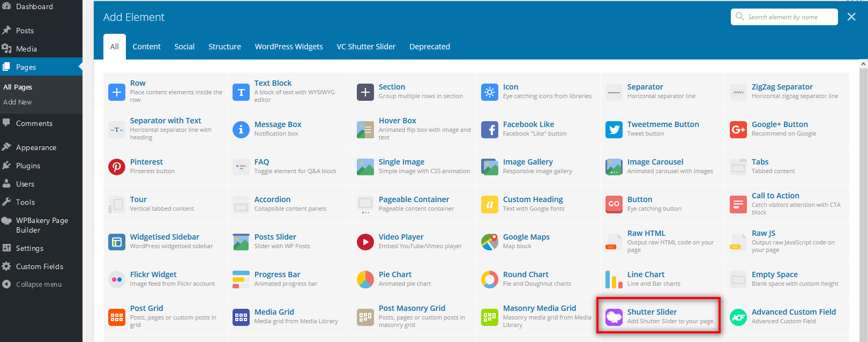Select the Media Grid icon

coord(241,317)
